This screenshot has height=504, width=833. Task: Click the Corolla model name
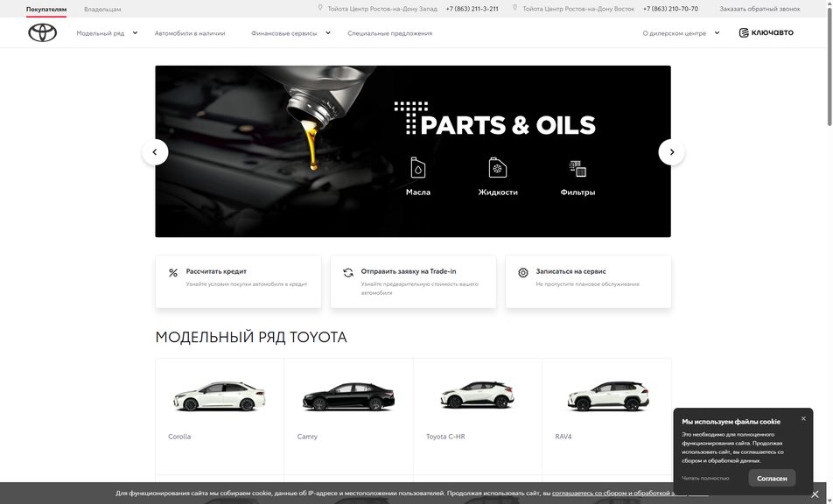179,437
